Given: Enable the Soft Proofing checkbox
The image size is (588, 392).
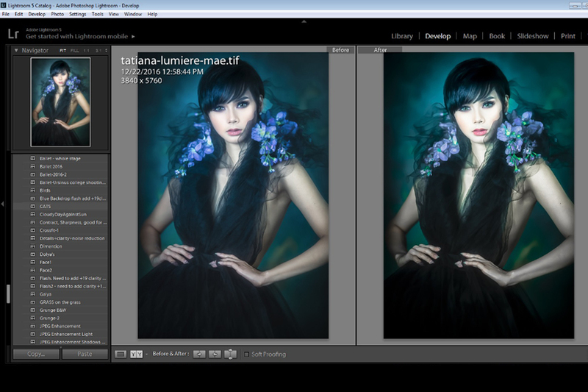Looking at the screenshot, I should [246, 354].
